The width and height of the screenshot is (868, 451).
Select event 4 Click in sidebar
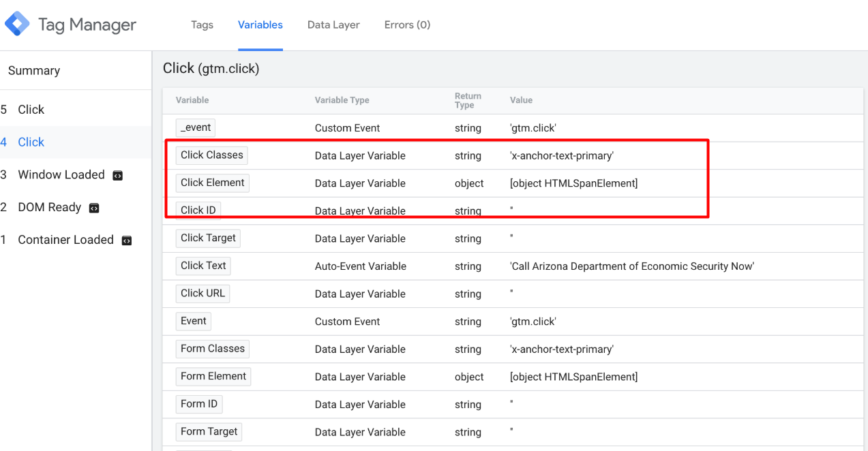tap(31, 142)
